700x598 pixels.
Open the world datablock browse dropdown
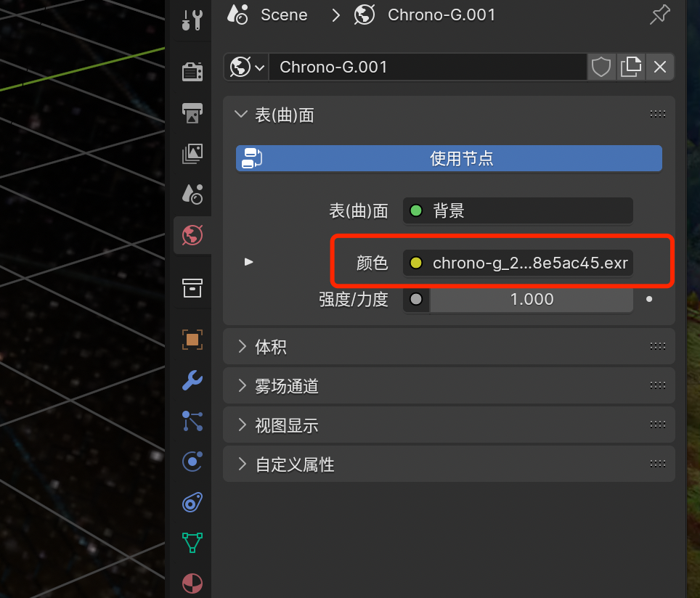point(247,67)
